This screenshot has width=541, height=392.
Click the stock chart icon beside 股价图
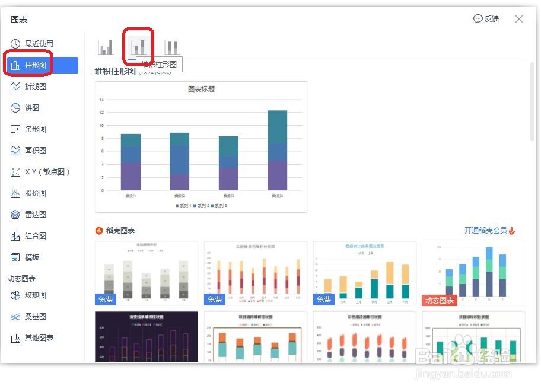click(15, 193)
